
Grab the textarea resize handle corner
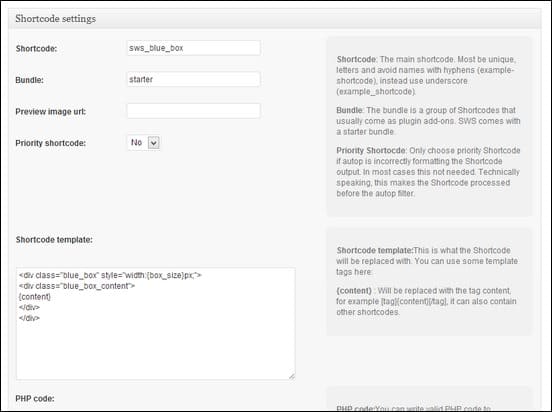pos(292,376)
